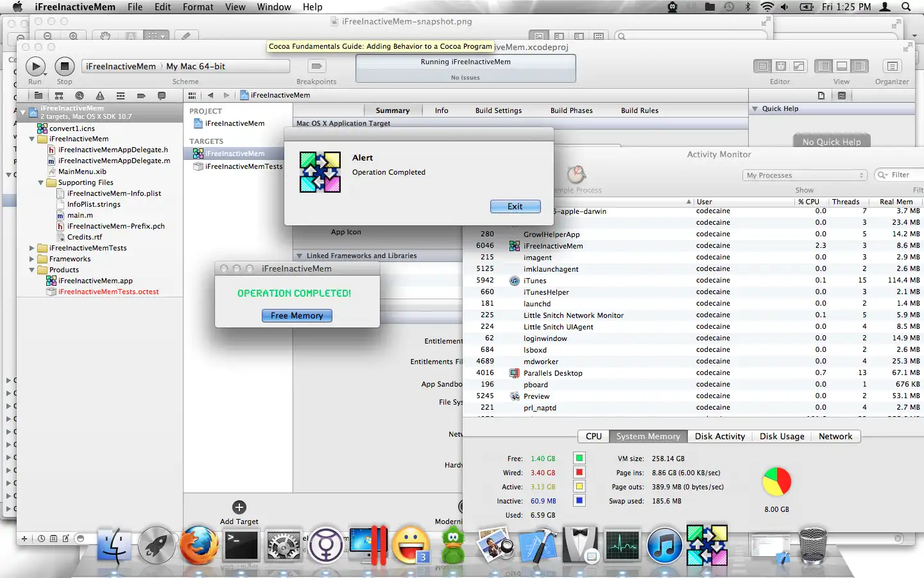Click the Activity Monitor Filter search field
This screenshot has height=578, width=924.
(x=900, y=175)
